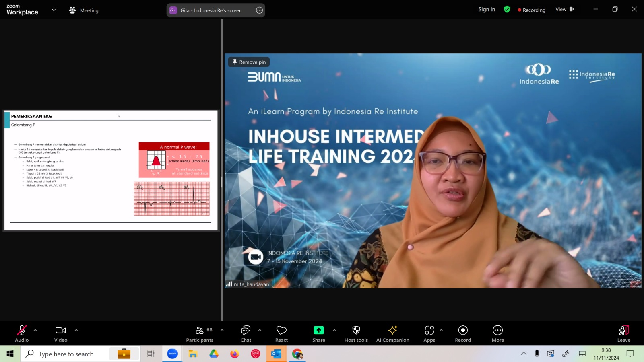Open the Windows Start menu
The image size is (644, 362).
coord(10,354)
